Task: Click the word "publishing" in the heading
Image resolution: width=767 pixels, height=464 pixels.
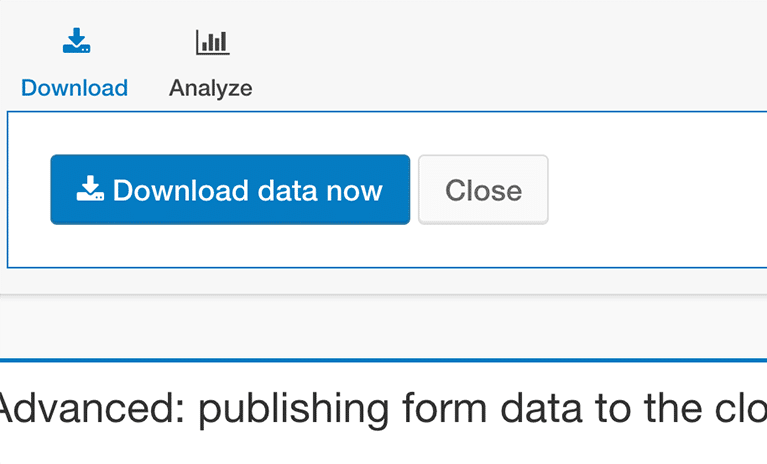Action: pyautogui.click(x=293, y=410)
